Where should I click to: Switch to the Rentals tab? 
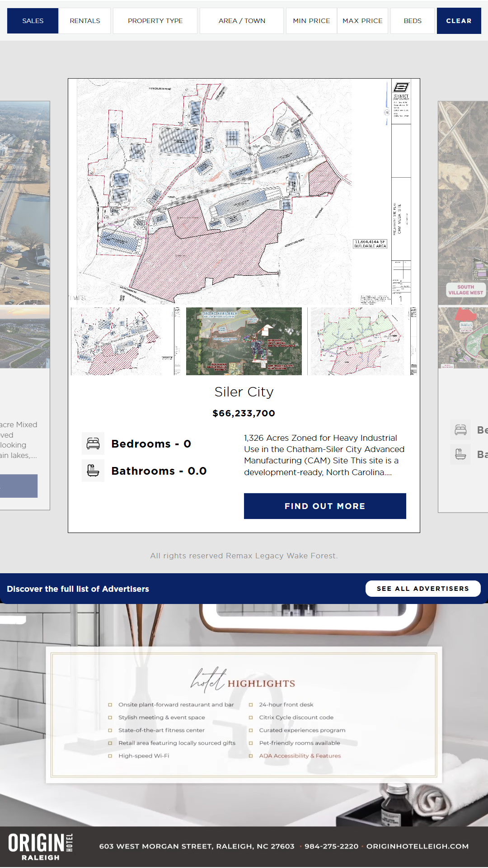(x=85, y=21)
